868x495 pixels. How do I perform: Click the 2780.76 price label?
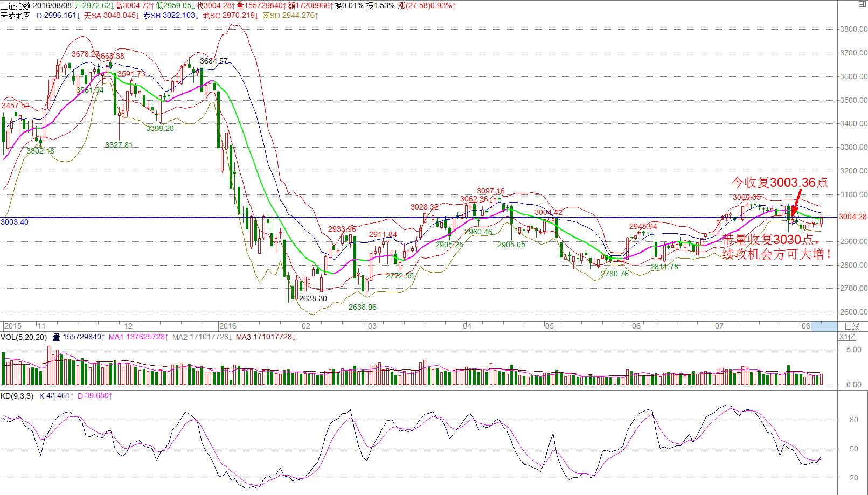pyautogui.click(x=615, y=274)
